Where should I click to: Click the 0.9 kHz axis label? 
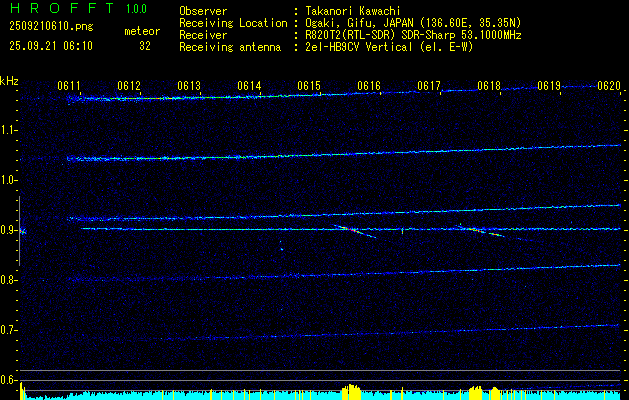point(8,230)
